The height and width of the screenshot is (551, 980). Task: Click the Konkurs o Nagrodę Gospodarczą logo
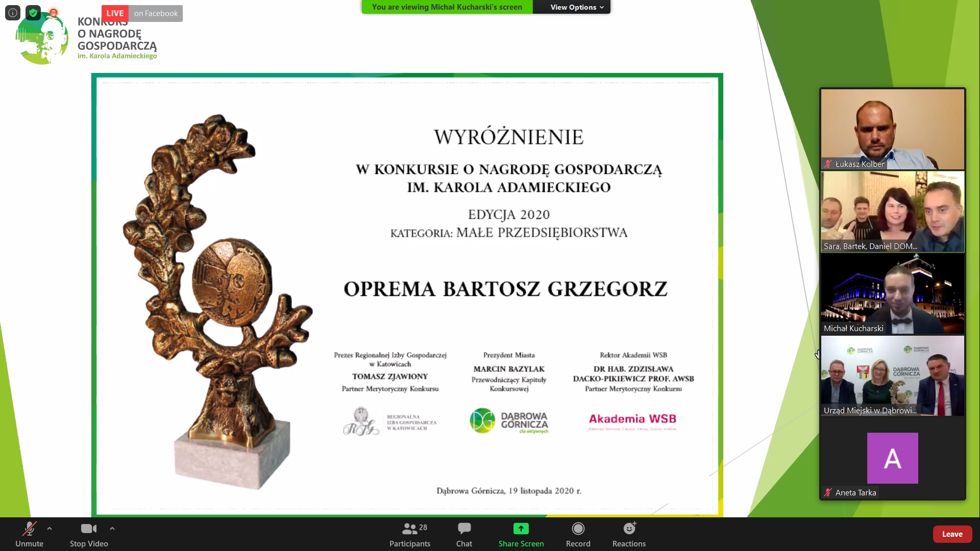(86, 39)
